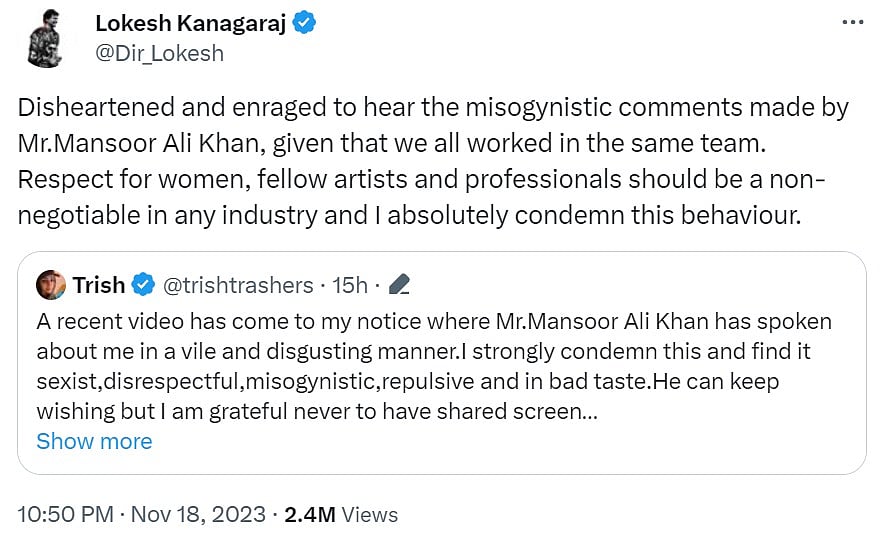Click Trish's small avatar in quoted post
Image resolution: width=890 pixels, height=537 pixels.
click(52, 285)
